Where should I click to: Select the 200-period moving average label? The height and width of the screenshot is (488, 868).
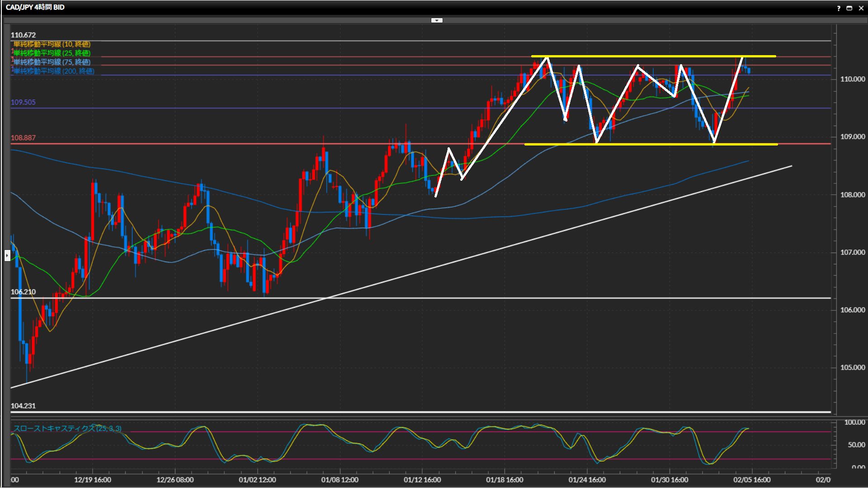click(54, 71)
